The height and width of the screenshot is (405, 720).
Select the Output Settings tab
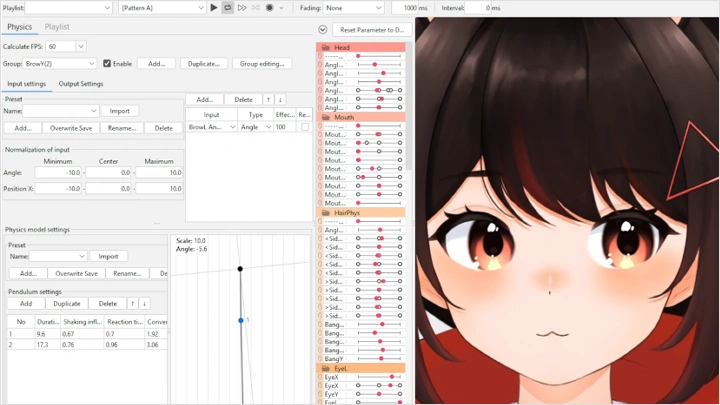coord(81,84)
